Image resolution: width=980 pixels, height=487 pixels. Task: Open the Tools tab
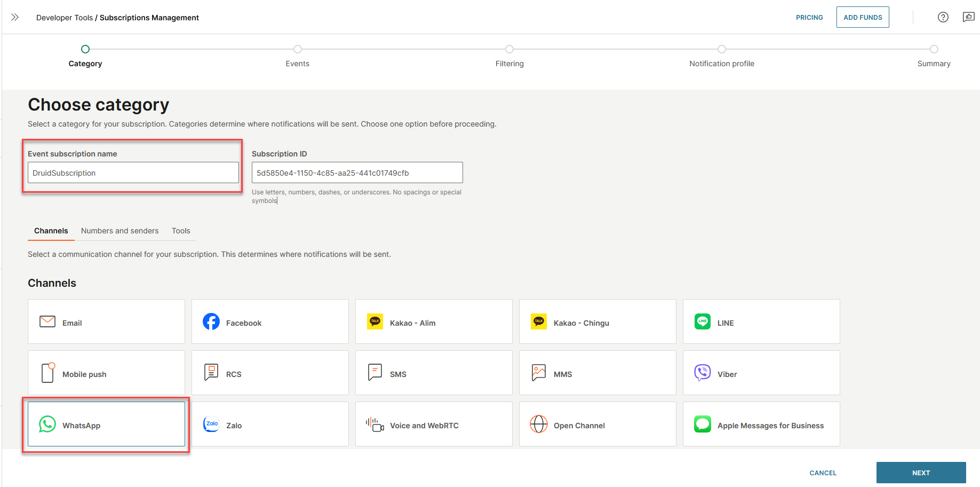(x=181, y=231)
